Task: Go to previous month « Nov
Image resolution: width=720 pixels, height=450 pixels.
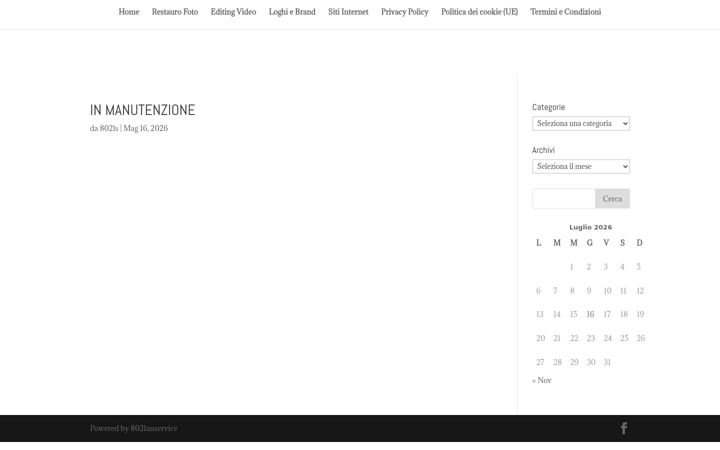Action: coord(542,380)
